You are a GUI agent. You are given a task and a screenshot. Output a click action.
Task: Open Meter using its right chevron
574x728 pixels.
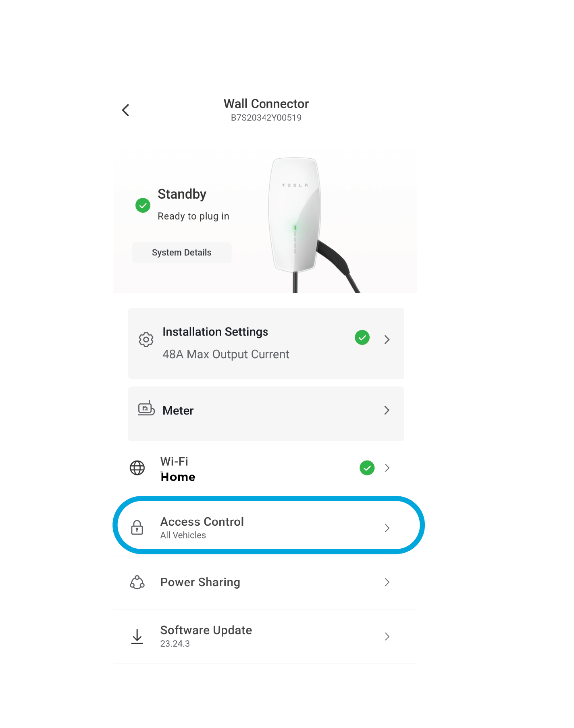[x=387, y=410]
